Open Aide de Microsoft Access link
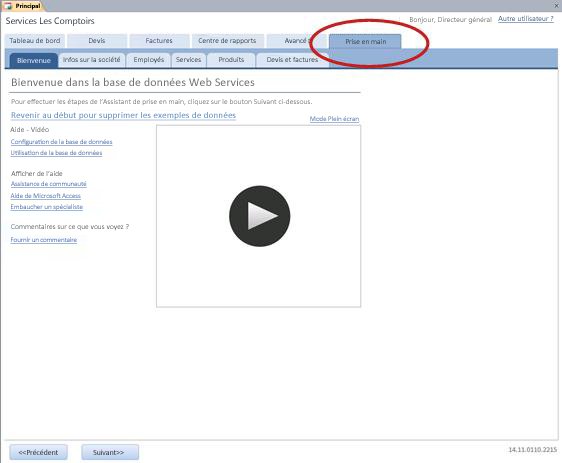The image size is (562, 463). pyautogui.click(x=46, y=196)
